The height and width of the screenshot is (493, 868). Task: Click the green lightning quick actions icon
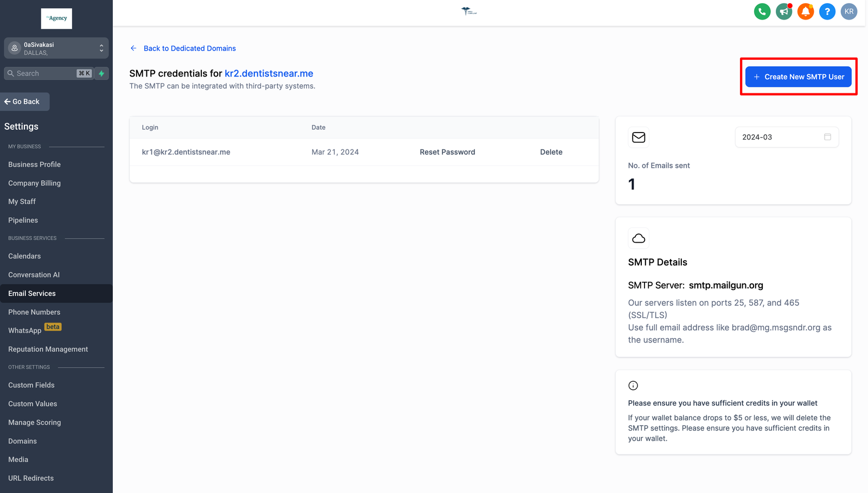point(101,73)
